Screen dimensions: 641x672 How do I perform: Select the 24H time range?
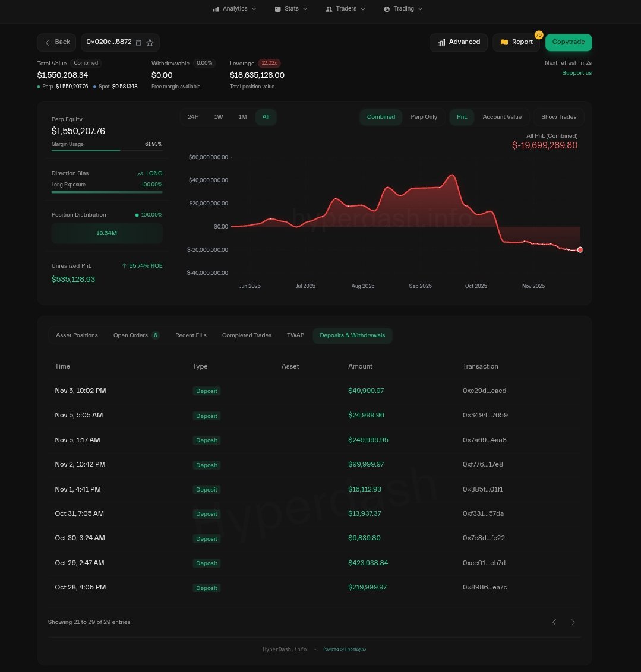coord(193,117)
